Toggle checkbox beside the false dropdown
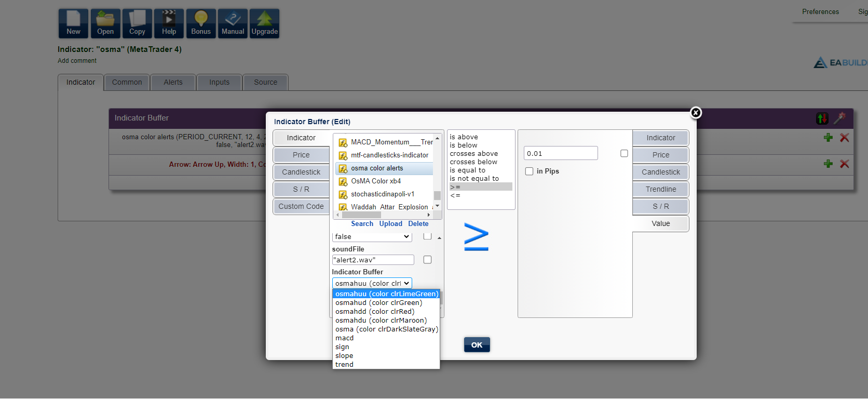The height and width of the screenshot is (399, 868). (427, 236)
